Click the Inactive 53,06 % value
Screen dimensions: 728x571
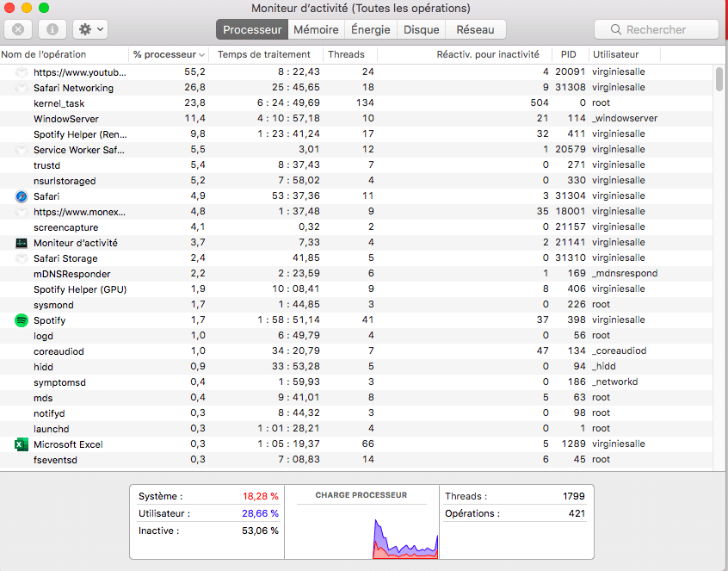[x=260, y=531]
